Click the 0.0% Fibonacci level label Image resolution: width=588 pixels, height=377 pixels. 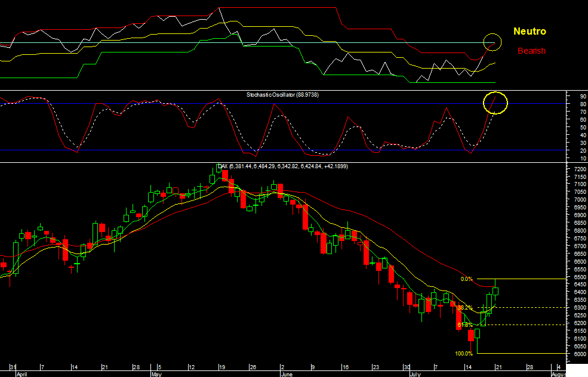(x=466, y=279)
